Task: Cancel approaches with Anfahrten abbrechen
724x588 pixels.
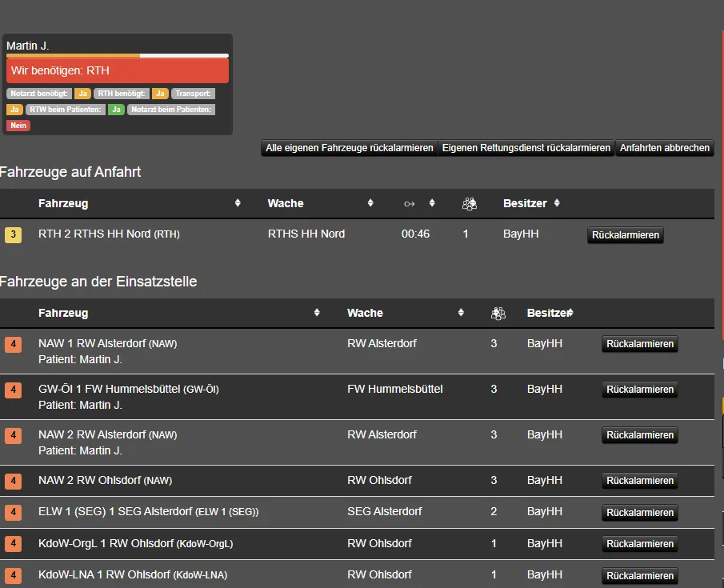Action: coord(664,148)
